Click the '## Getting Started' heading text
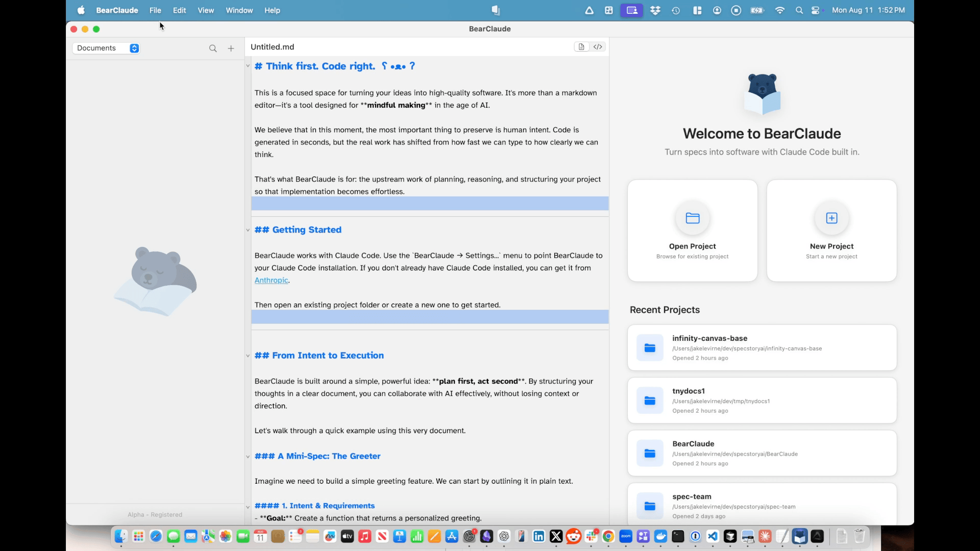The width and height of the screenshot is (980, 551). 298,230
